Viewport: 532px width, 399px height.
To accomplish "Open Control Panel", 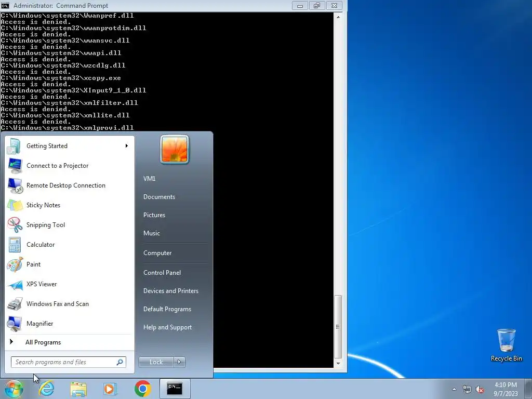I will tap(162, 273).
